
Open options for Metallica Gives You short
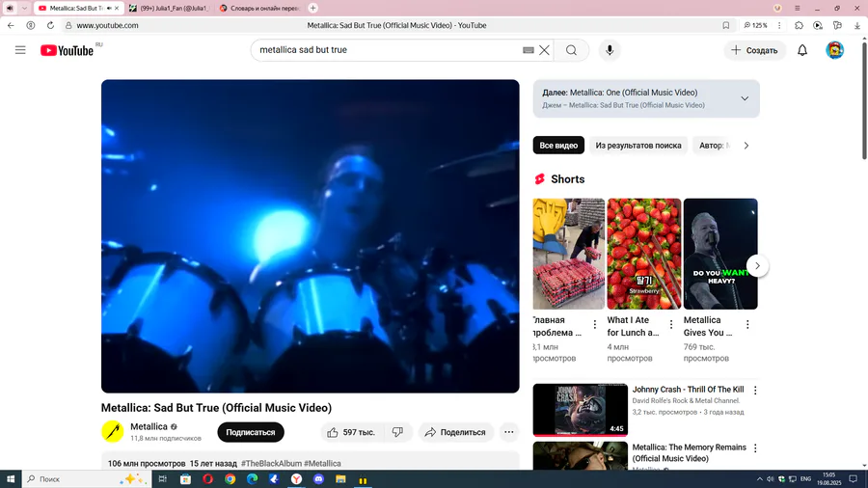click(747, 325)
